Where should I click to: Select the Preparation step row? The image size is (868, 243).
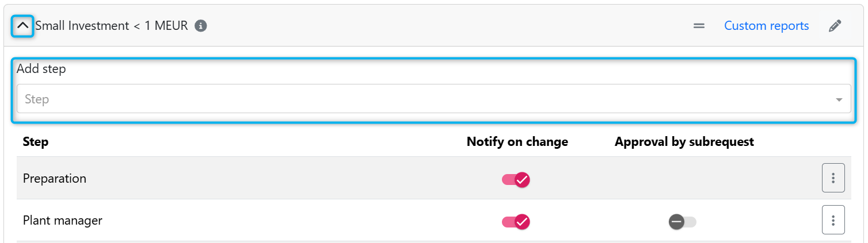coord(55,179)
